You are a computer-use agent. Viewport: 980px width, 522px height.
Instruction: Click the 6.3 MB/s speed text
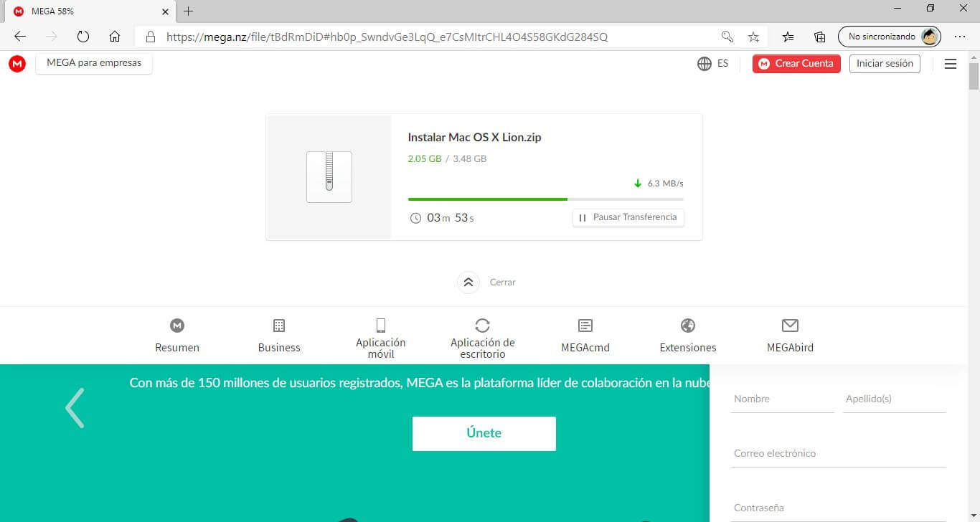click(666, 184)
